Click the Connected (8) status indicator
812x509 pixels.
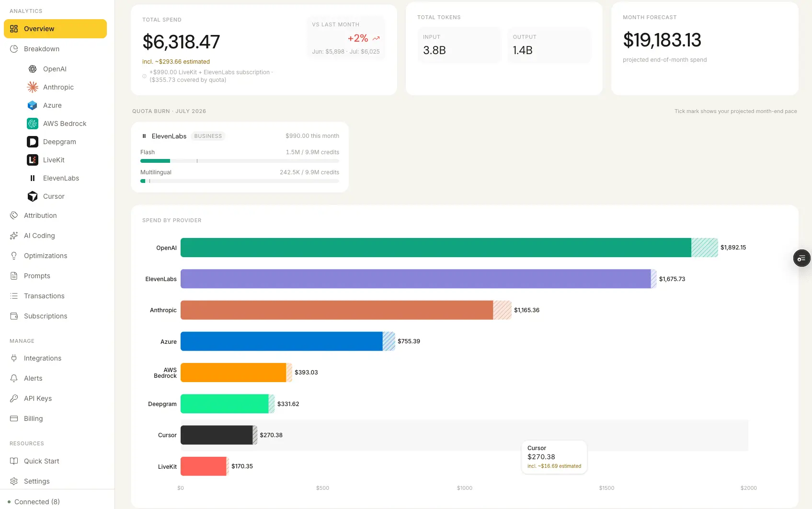[34, 502]
